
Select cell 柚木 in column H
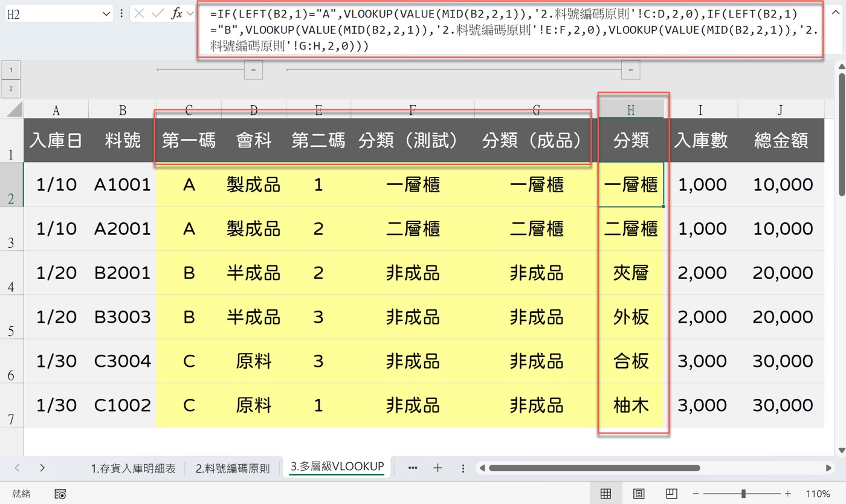click(631, 405)
